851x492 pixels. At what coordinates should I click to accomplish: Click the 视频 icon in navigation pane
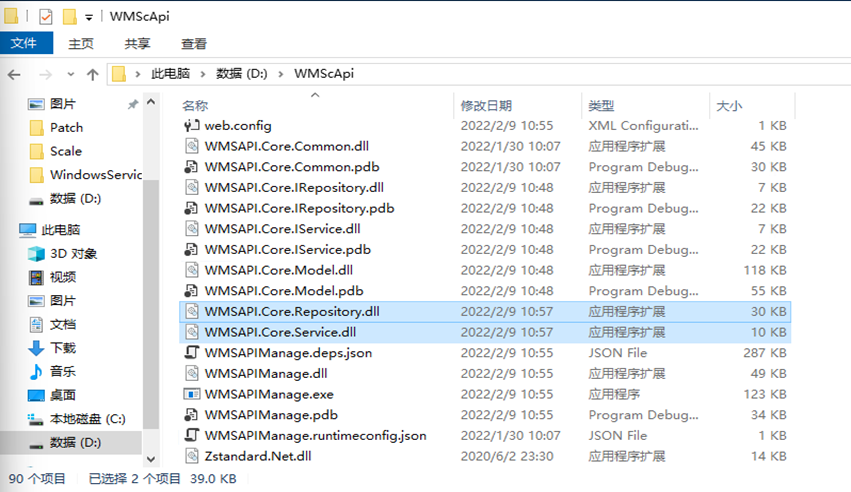pyautogui.click(x=36, y=277)
